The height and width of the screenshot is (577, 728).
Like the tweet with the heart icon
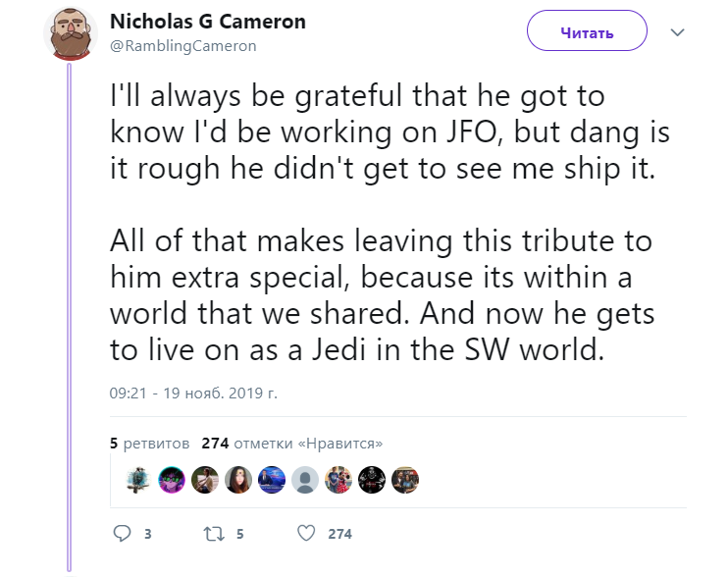306,534
